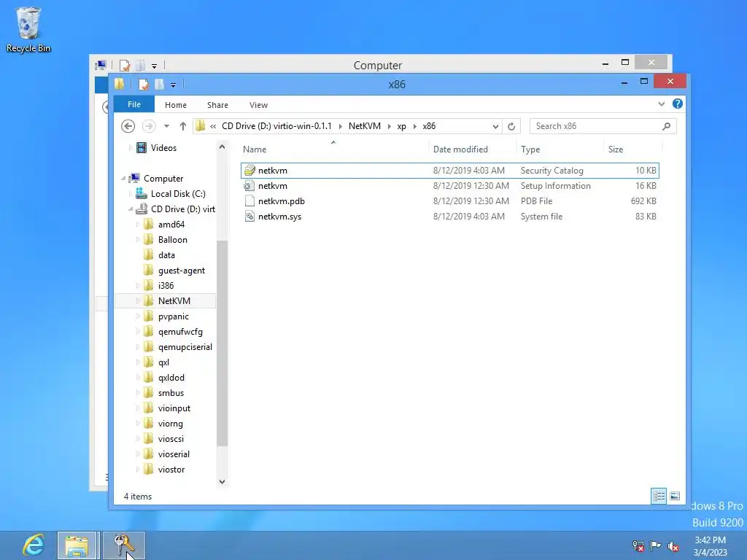Viewport: 747px width, 560px height.
Task: Expand the ribbon with the chevron
Action: click(x=661, y=104)
